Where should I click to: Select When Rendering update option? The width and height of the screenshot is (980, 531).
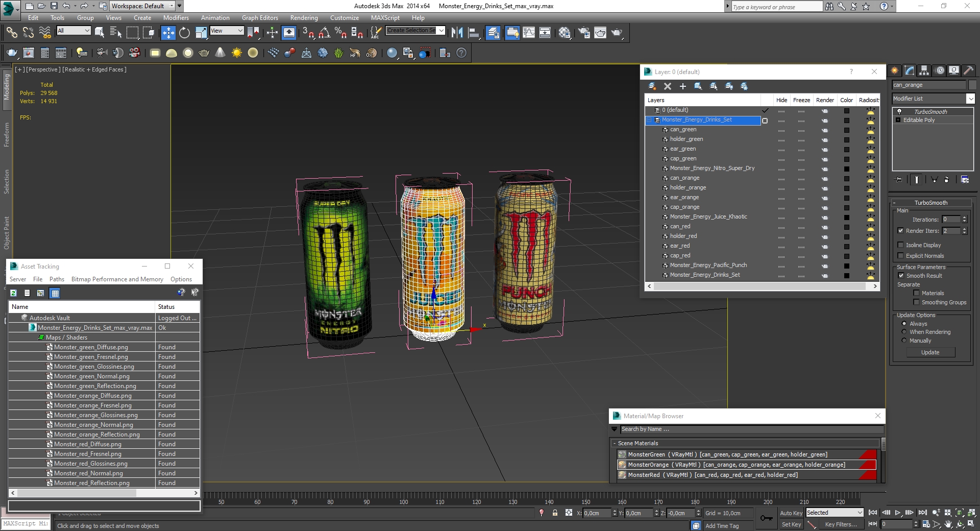[x=904, y=332]
